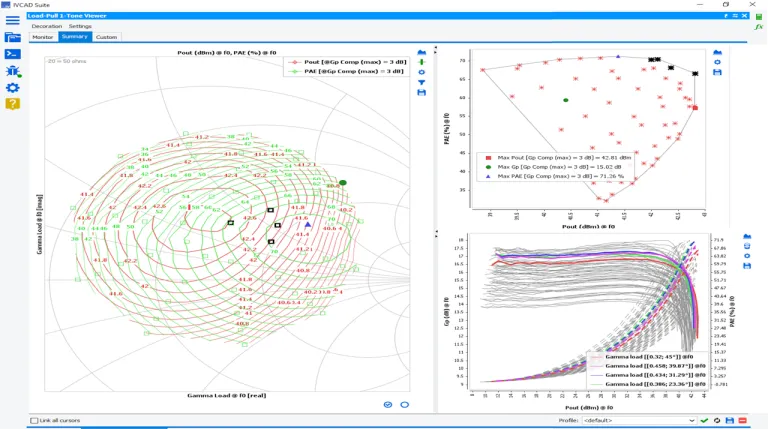Click the checked circle icon below Smith chart
Image resolution: width=768 pixels, height=432 pixels.
tap(388, 405)
